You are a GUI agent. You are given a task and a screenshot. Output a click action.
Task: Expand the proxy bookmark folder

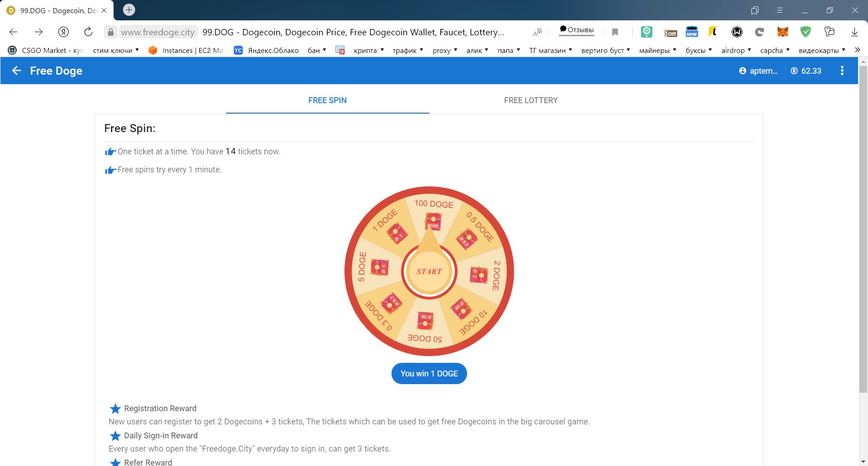click(x=445, y=50)
